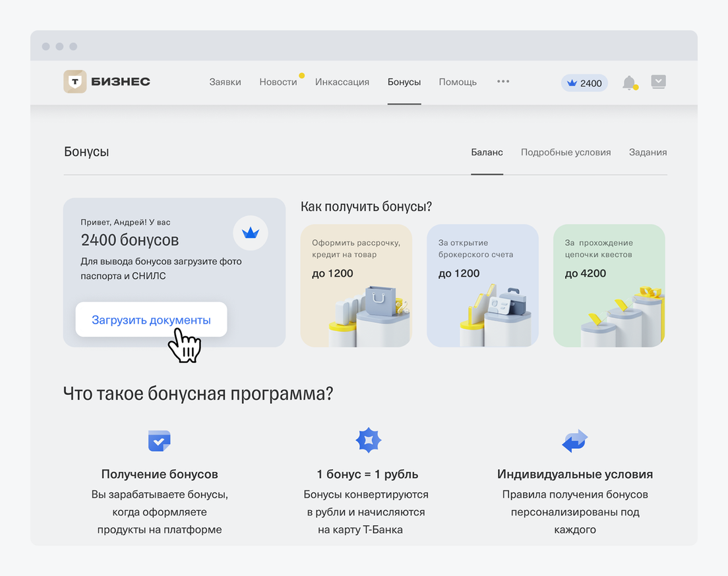Open the three-dots more menu
Screen dimensions: 728x576
click(x=503, y=82)
